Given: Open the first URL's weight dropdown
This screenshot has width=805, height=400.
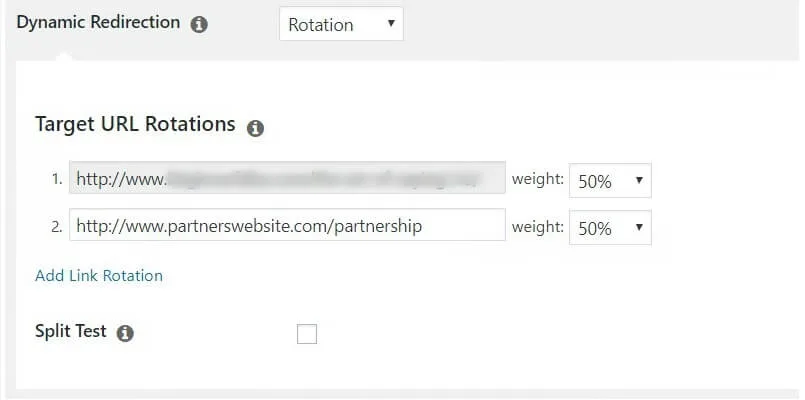Looking at the screenshot, I should 610,181.
